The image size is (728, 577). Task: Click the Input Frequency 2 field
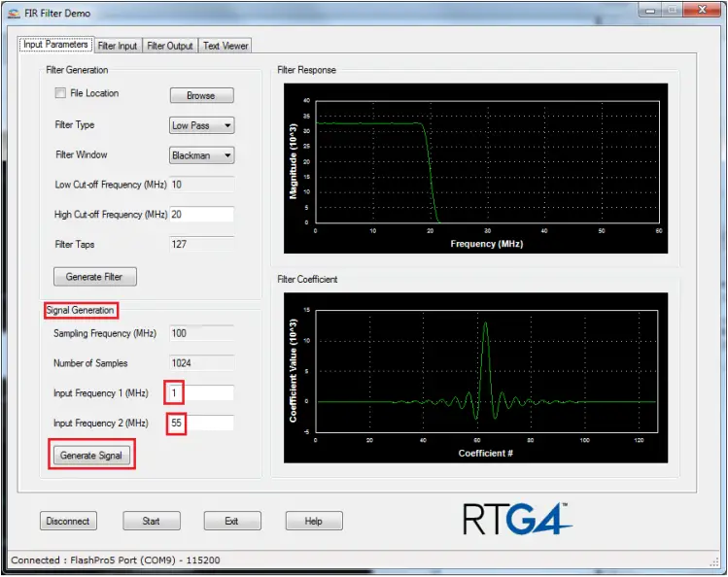click(201, 424)
